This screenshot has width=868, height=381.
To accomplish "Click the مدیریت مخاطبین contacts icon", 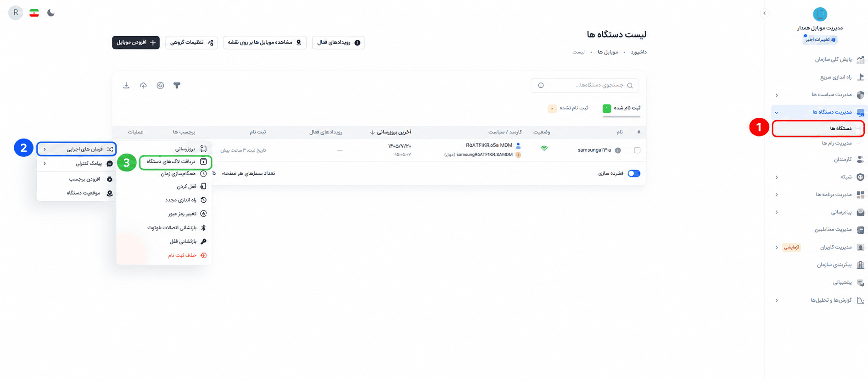I will pyautogui.click(x=861, y=230).
